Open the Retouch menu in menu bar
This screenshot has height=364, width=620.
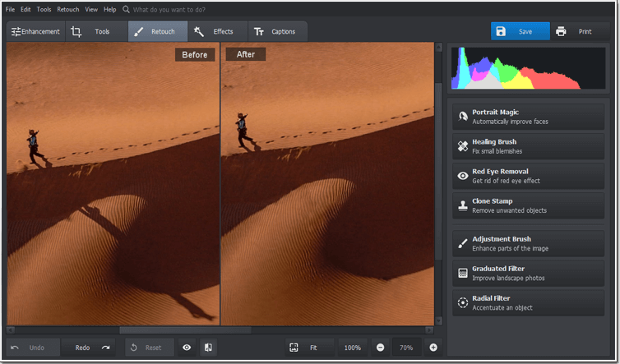pyautogui.click(x=68, y=9)
